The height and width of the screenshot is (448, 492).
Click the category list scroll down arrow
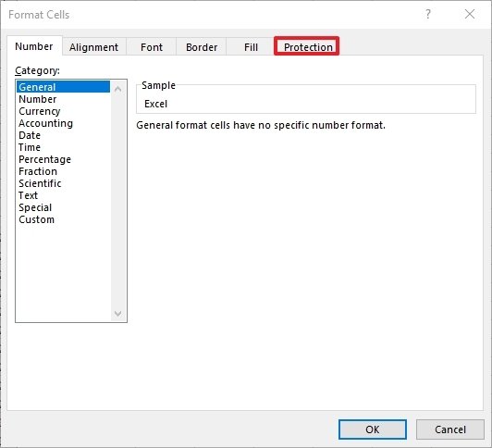pyautogui.click(x=118, y=313)
